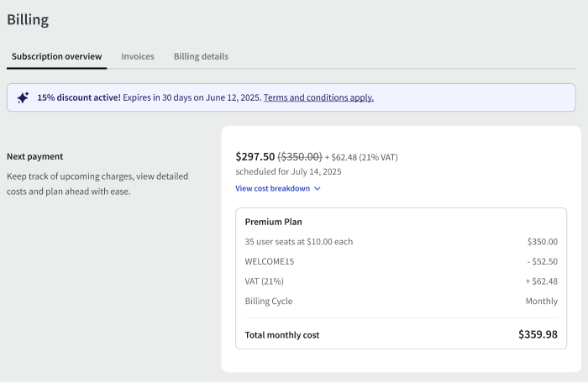Click the Billing Cycle label

pyautogui.click(x=269, y=302)
